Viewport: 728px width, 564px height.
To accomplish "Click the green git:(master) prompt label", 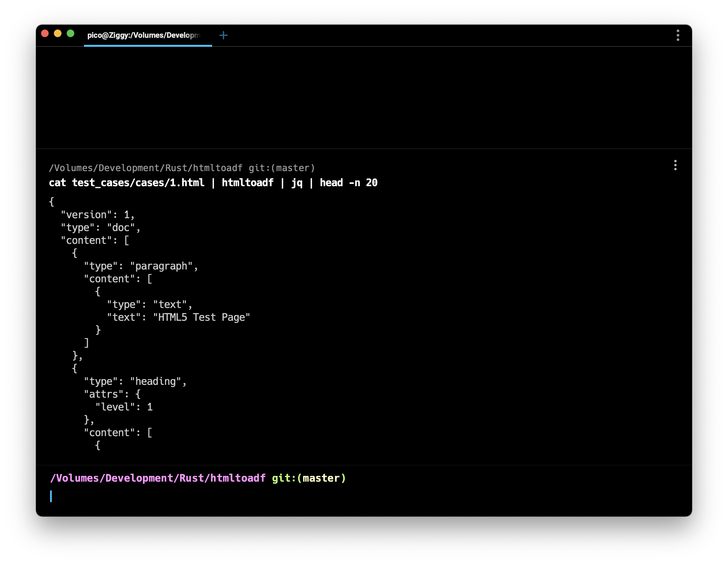I will (x=309, y=478).
